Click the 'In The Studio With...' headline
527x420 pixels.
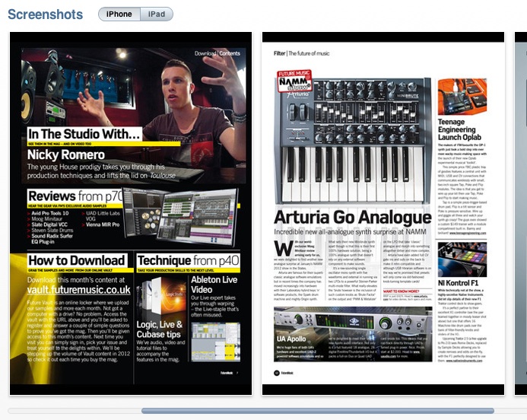pyautogui.click(x=84, y=134)
